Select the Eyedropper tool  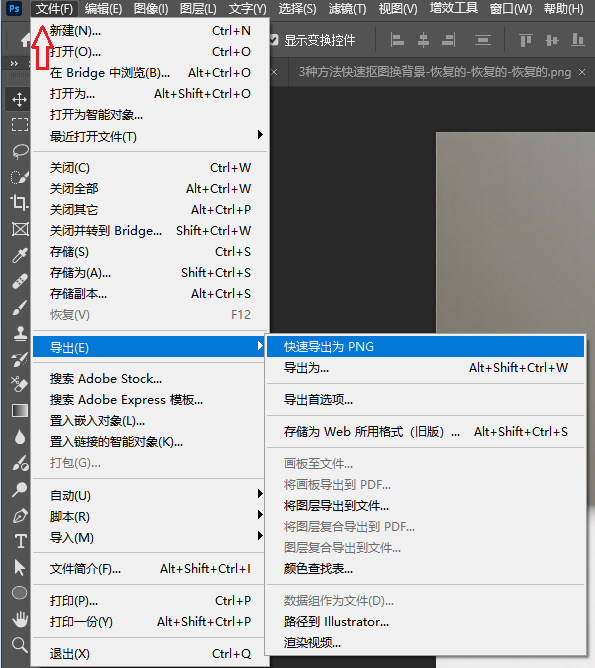(20, 255)
